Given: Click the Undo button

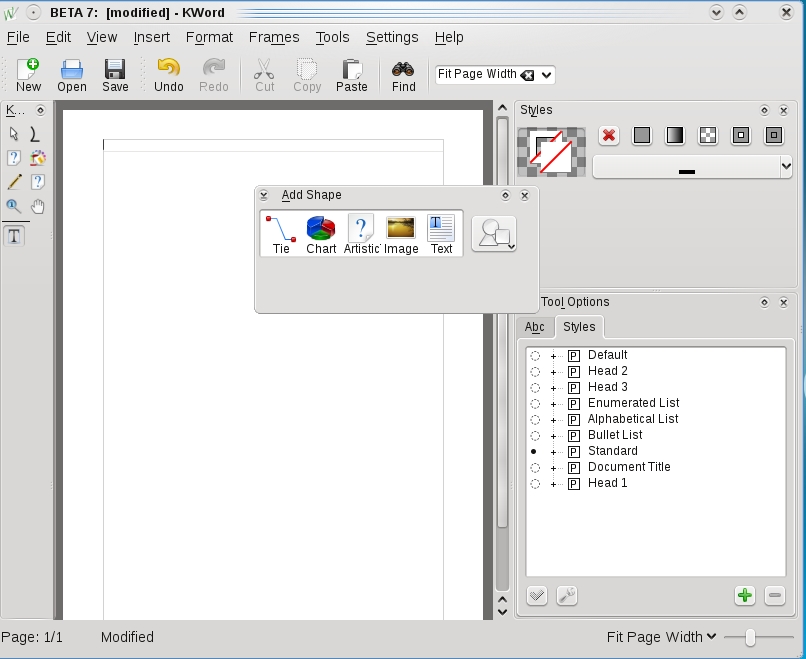Looking at the screenshot, I should (169, 76).
